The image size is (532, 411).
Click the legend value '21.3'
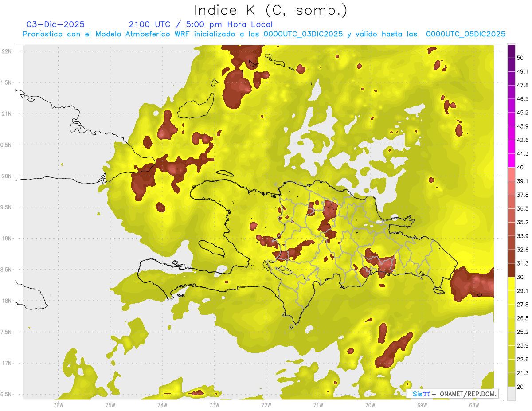[x=523, y=373]
